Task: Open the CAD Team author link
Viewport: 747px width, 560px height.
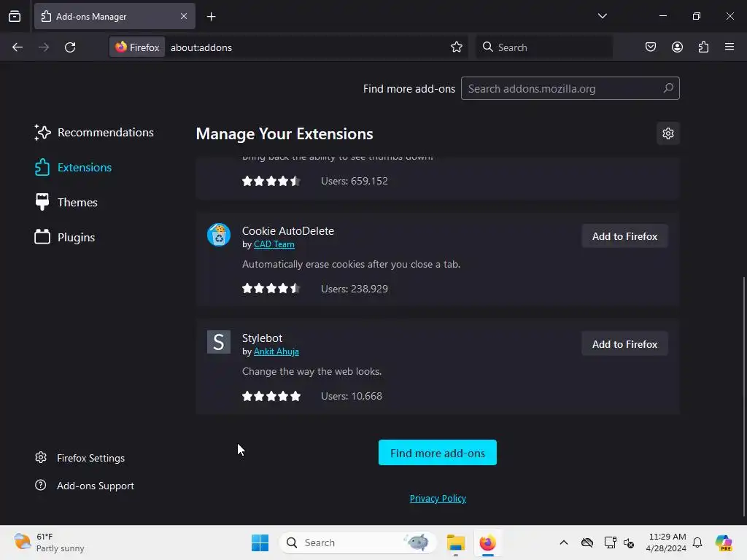Action: [274, 244]
